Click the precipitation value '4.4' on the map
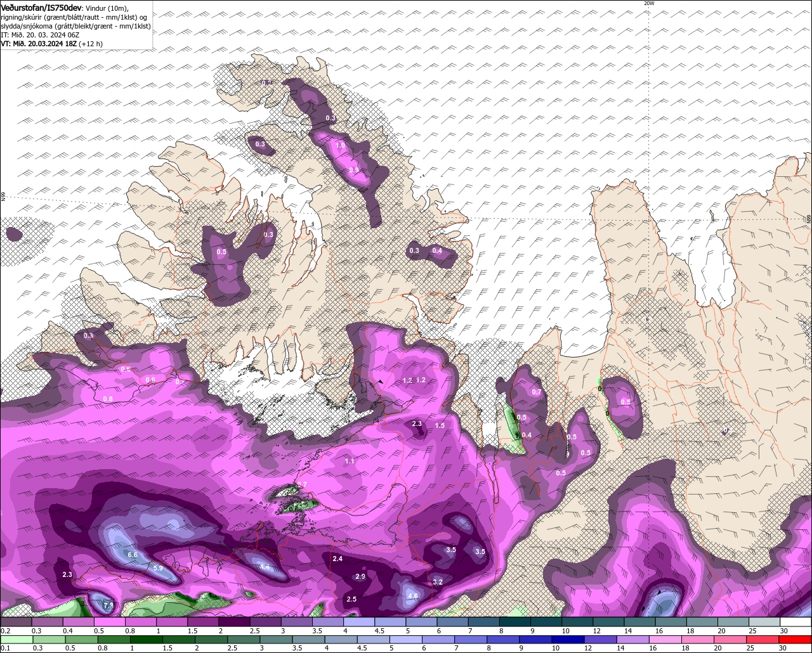812x653 pixels. [x=265, y=567]
